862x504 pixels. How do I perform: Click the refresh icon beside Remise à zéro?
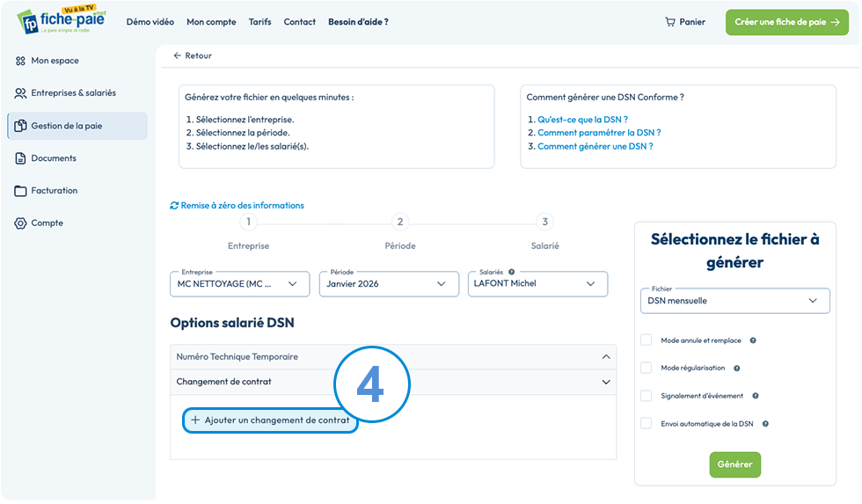click(x=174, y=206)
